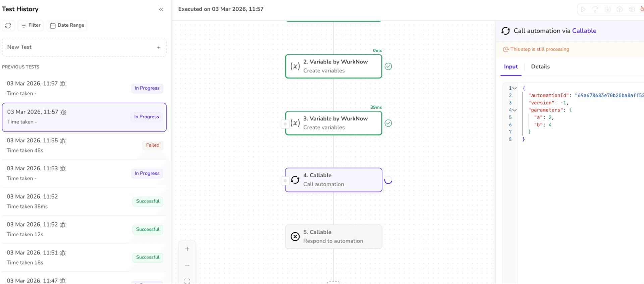This screenshot has width=644, height=284.
Task: Select step 2 Variable by WurkNow node
Action: point(333,66)
